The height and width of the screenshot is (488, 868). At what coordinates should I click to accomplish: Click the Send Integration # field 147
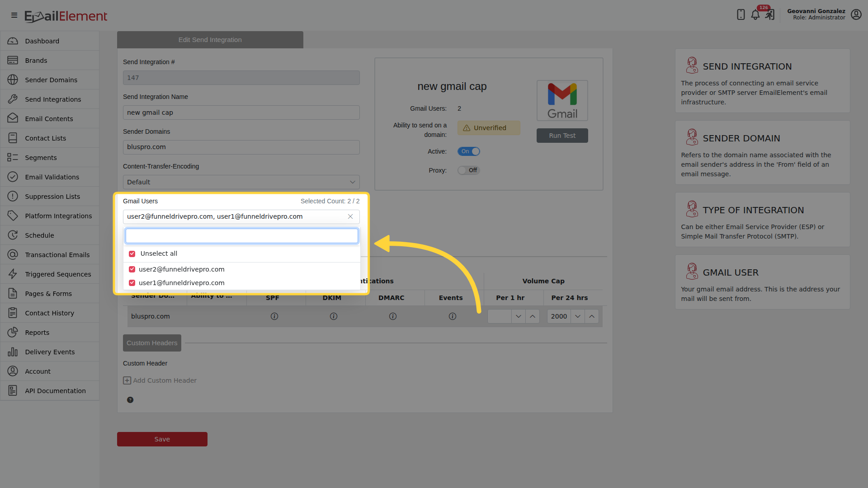click(x=241, y=78)
